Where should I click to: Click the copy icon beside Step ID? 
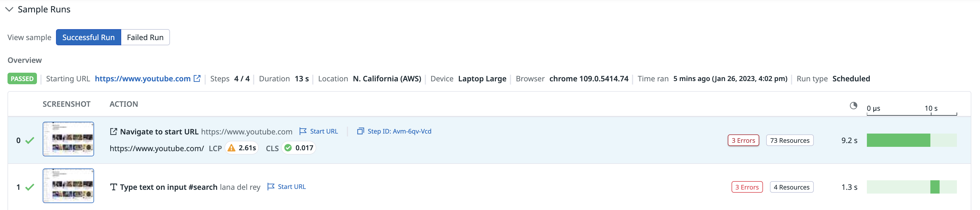click(360, 131)
